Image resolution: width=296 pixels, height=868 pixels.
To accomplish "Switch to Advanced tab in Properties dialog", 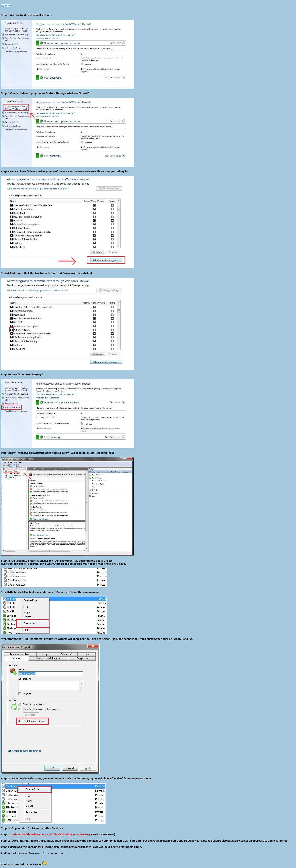I will (x=66, y=654).
